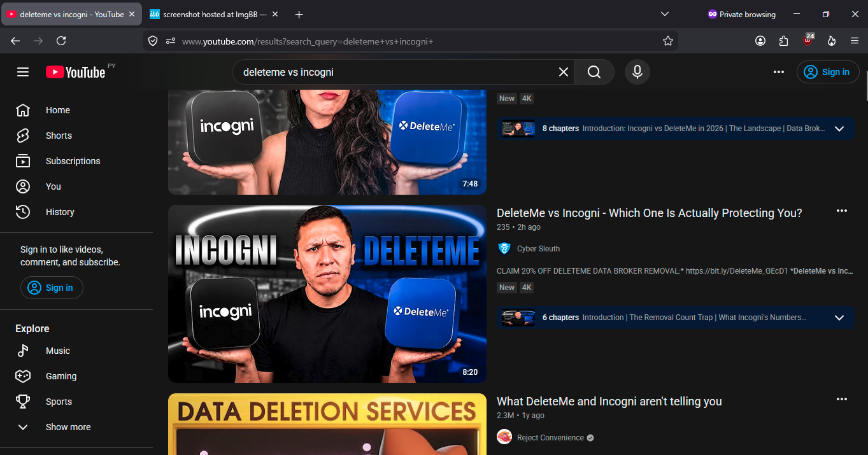The width and height of the screenshot is (868, 455).
Task: Bookmark this page with the star icon
Action: click(x=667, y=41)
